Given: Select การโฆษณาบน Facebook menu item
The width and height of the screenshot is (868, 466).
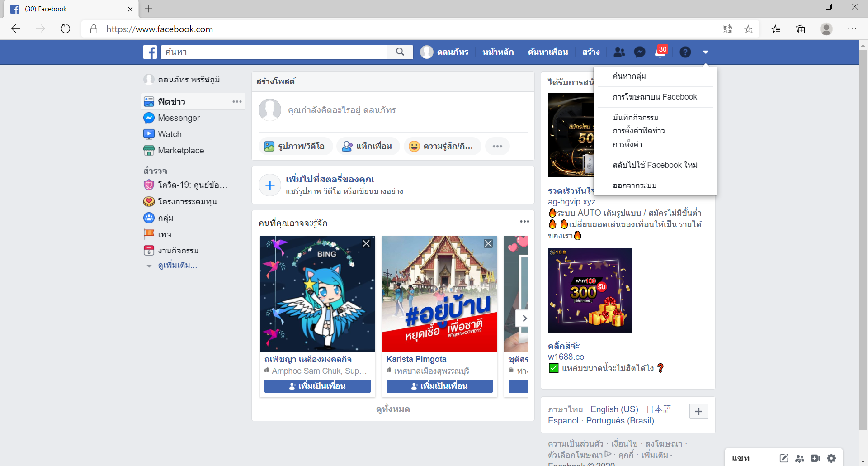Looking at the screenshot, I should coord(655,97).
